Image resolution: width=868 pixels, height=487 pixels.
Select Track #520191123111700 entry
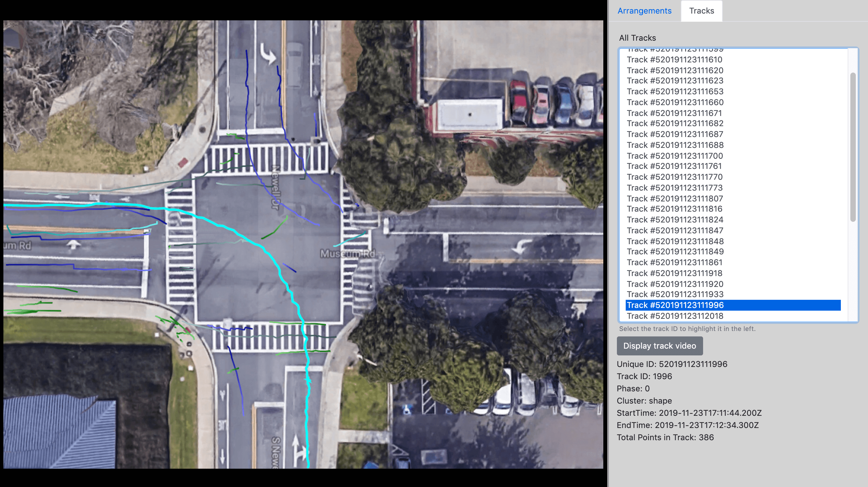(675, 156)
